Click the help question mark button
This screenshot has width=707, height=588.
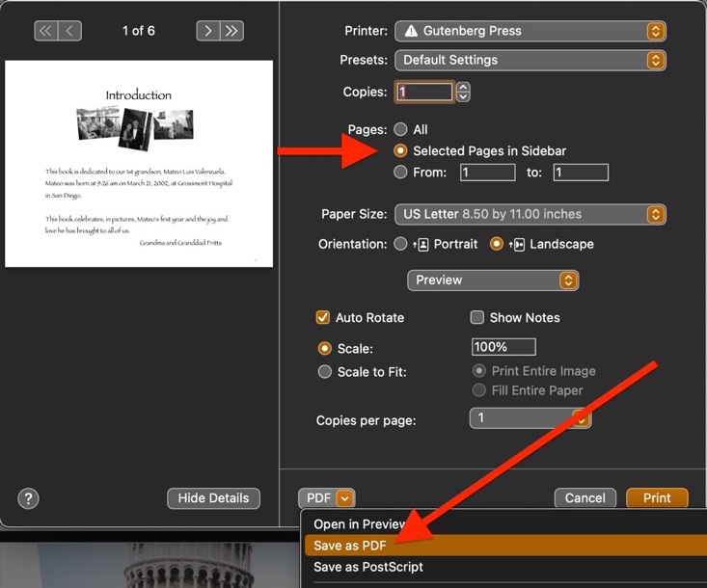(28, 498)
